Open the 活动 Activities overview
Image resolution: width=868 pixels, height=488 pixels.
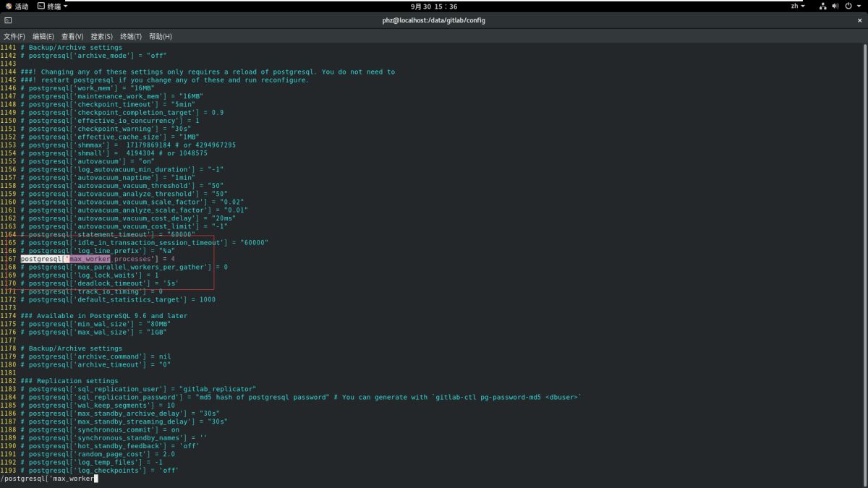(x=17, y=6)
